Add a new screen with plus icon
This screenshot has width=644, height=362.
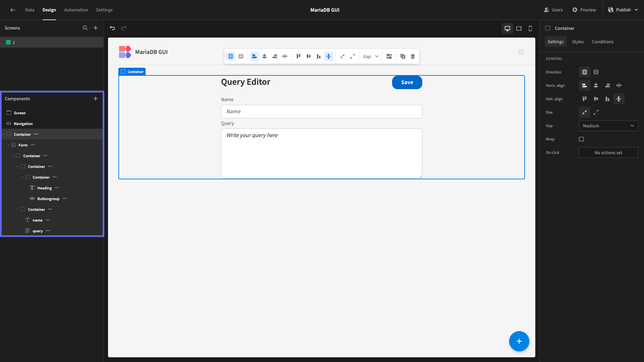96,28
